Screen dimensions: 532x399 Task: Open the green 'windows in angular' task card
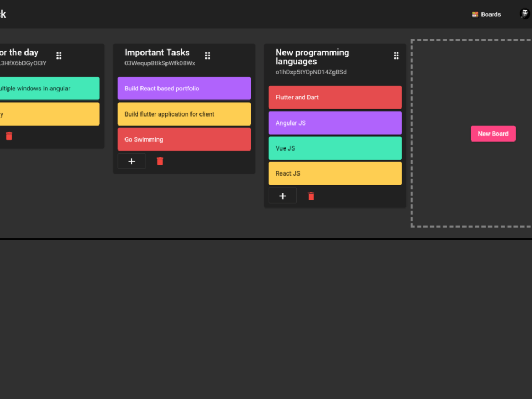49,88
